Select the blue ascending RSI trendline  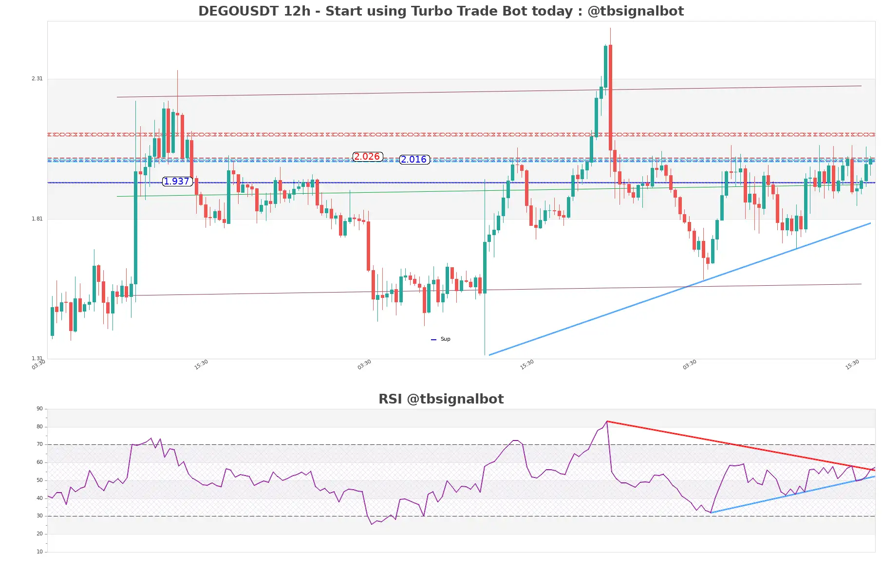pyautogui.click(x=793, y=495)
